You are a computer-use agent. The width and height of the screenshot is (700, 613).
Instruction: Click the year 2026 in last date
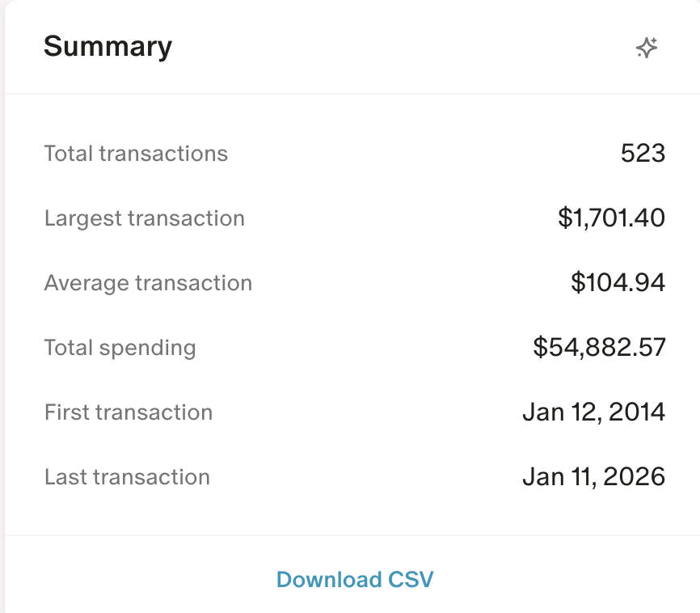(635, 476)
